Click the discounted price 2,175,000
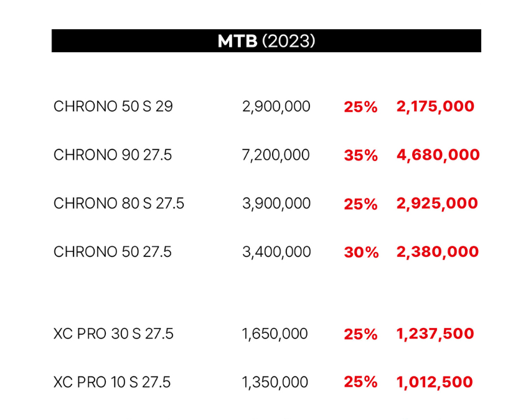531x420 pixels. pos(435,106)
